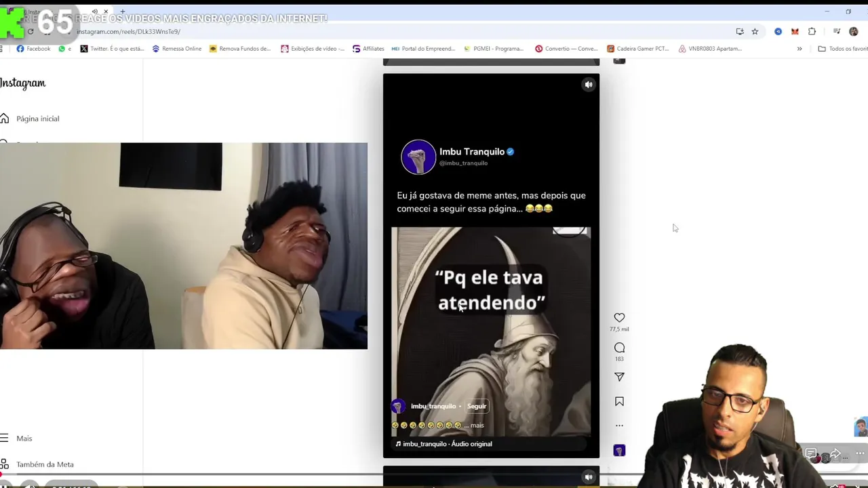
Task: Expand hidden bookmarks with the chevron
Action: click(799, 49)
